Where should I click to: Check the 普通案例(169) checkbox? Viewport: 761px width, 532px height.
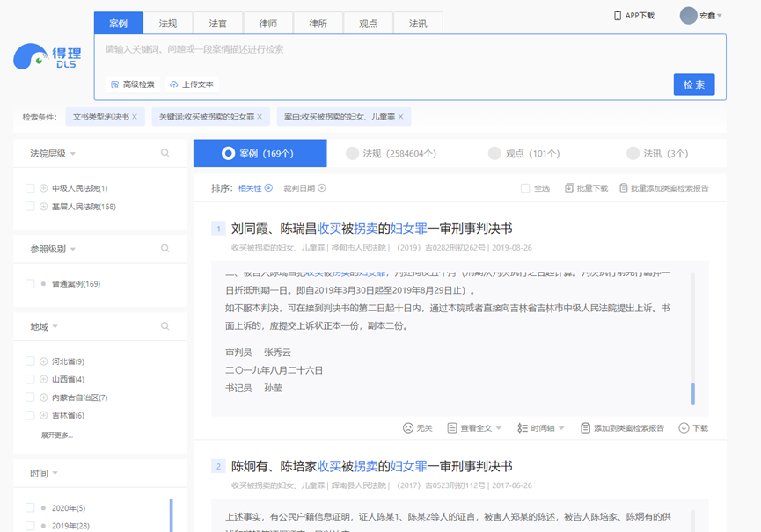pos(30,284)
